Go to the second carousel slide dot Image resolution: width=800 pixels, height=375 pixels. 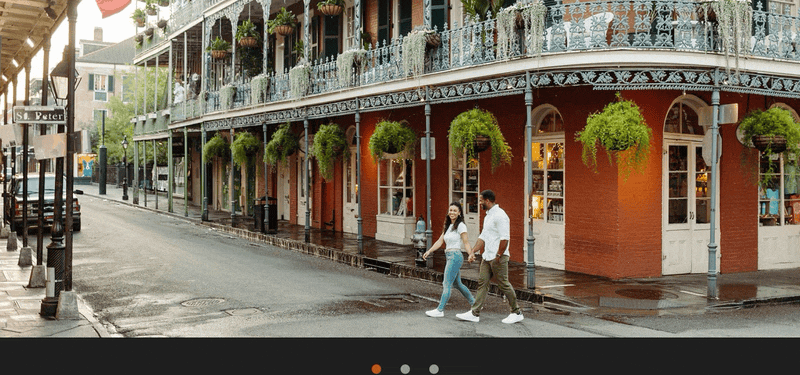pos(405,369)
